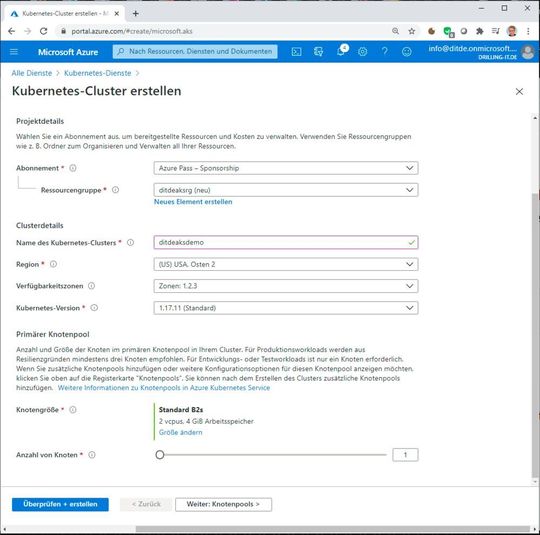Show info tooltip for Verfügbarkeitszonen

click(x=91, y=286)
